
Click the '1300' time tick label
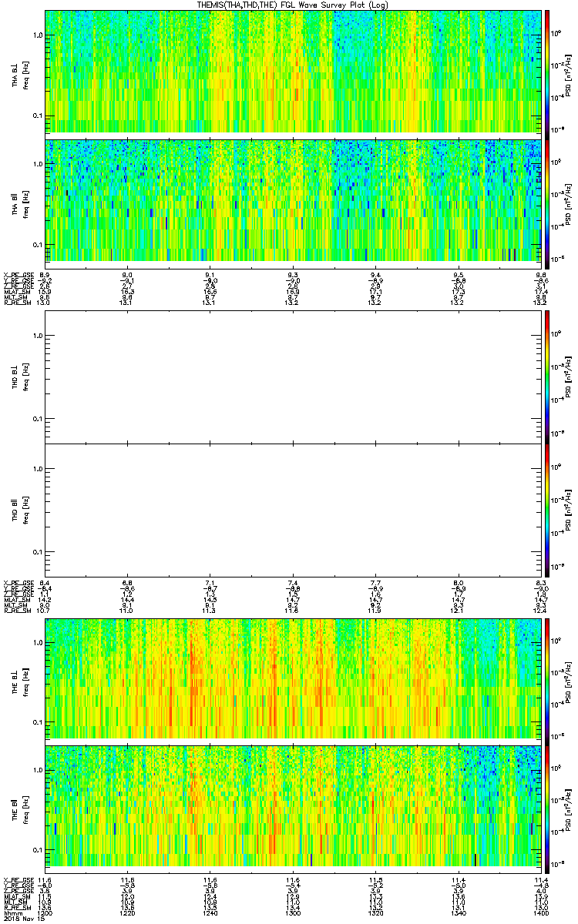click(293, 912)
